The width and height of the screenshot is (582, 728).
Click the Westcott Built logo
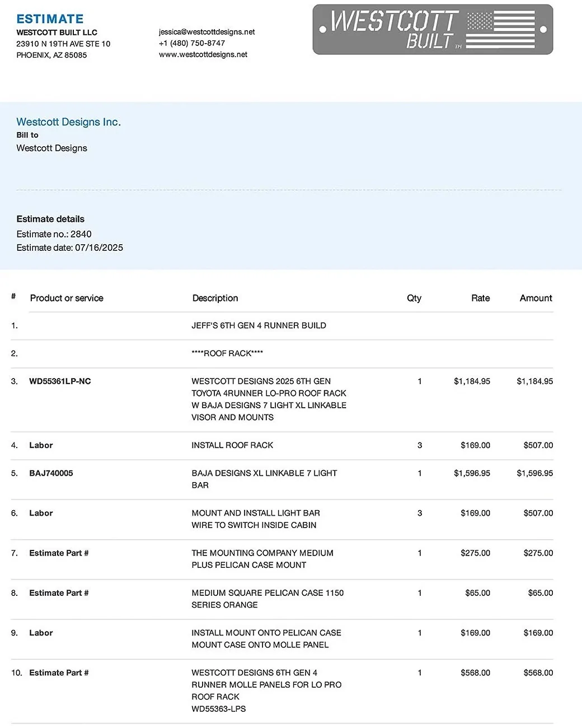click(x=432, y=30)
